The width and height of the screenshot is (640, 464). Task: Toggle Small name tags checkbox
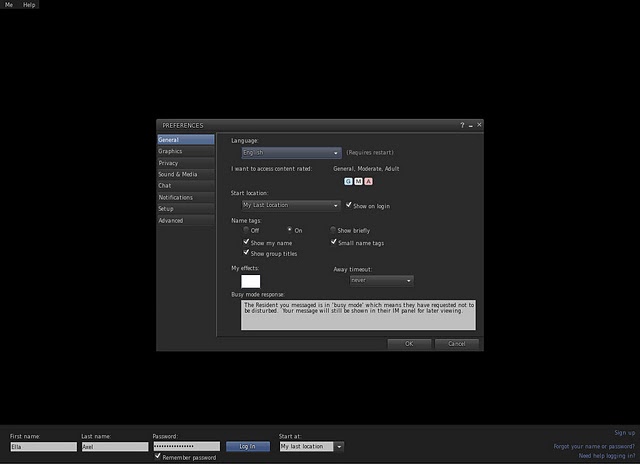[x=334, y=242]
